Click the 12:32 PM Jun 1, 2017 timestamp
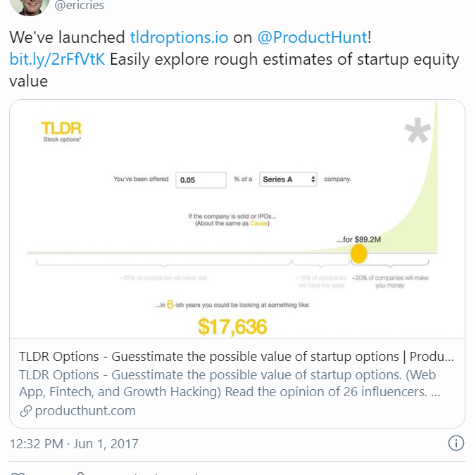Viewport: 476px width, 475px height. 74,444
